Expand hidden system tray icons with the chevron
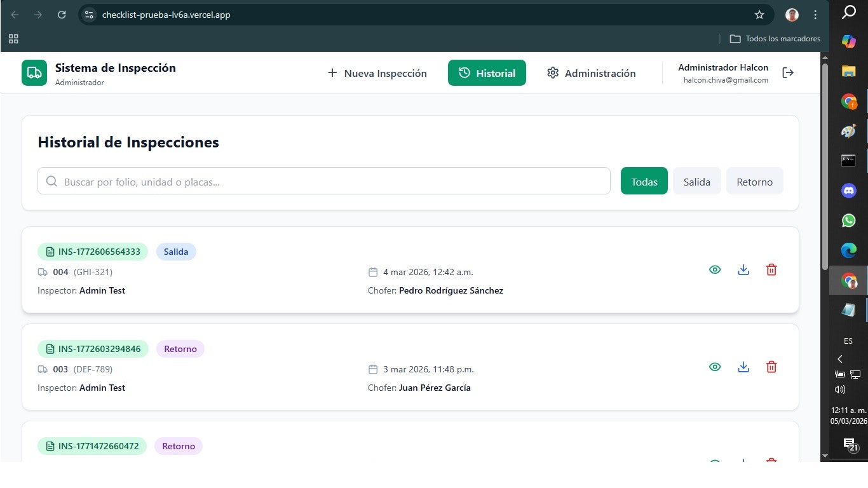 click(840, 359)
